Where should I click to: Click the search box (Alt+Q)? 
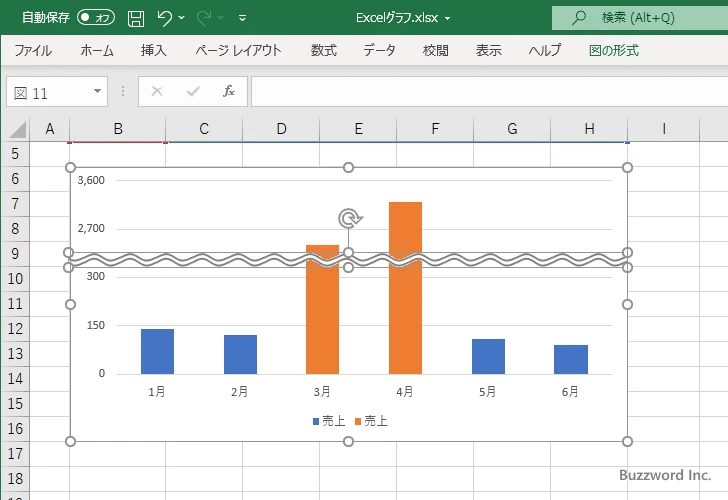640,18
